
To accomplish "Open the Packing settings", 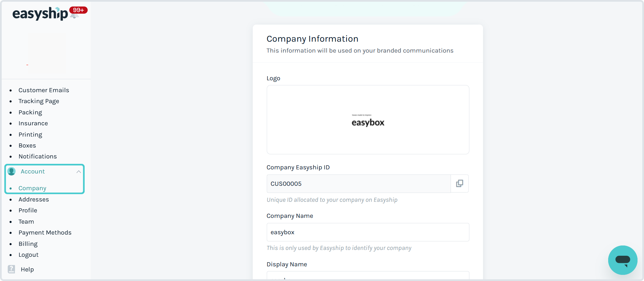I will [x=30, y=112].
